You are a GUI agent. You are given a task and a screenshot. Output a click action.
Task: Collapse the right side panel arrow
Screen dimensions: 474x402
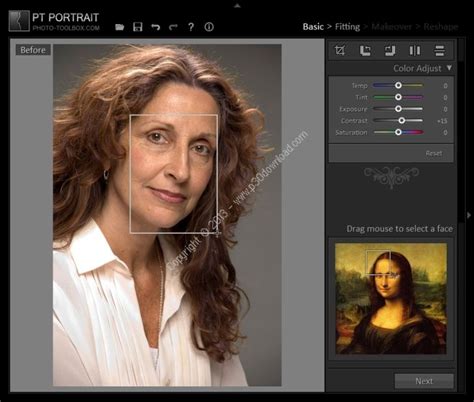[469, 215]
